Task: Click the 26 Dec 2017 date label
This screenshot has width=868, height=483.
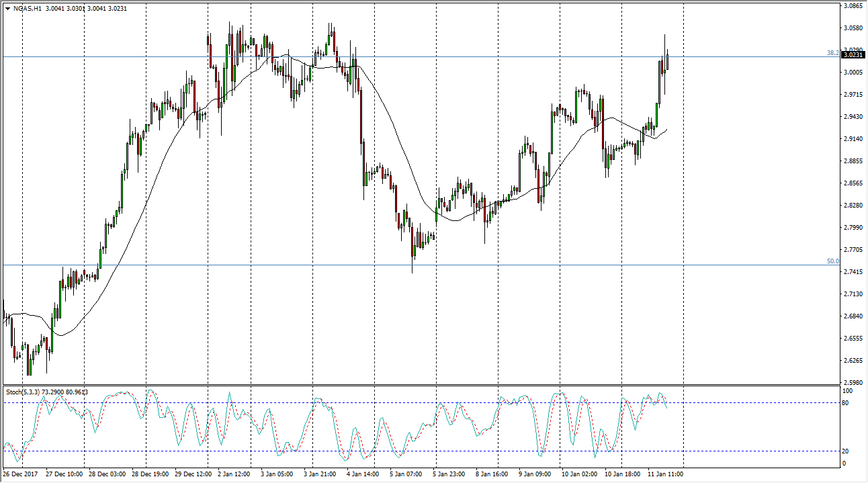Action: pyautogui.click(x=20, y=474)
